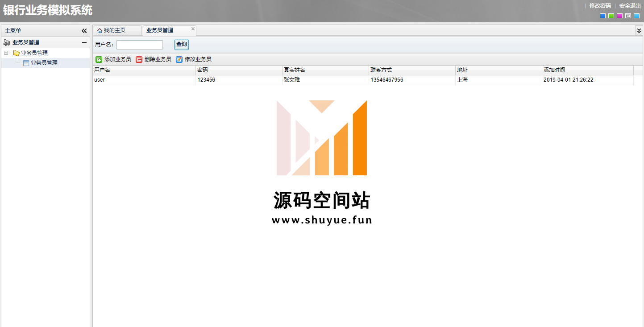Click the home icon on 我的主页 tab
Image resolution: width=644 pixels, height=327 pixels.
[x=100, y=31]
